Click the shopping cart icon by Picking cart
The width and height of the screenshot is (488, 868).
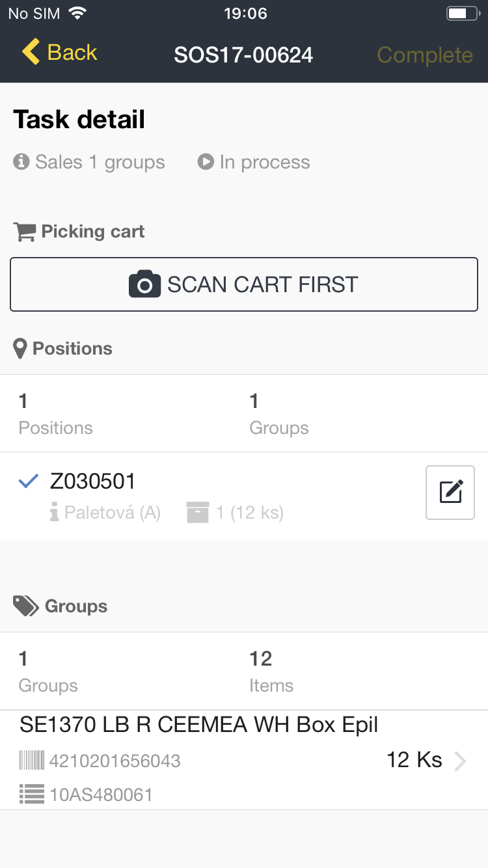(25, 232)
